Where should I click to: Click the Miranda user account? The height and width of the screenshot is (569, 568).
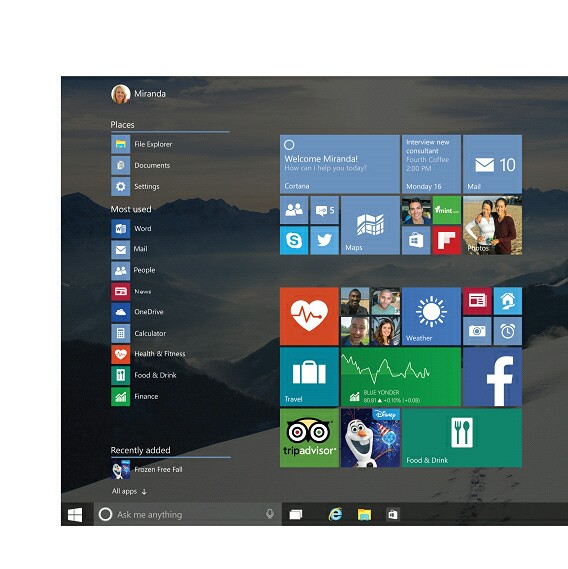pos(138,94)
